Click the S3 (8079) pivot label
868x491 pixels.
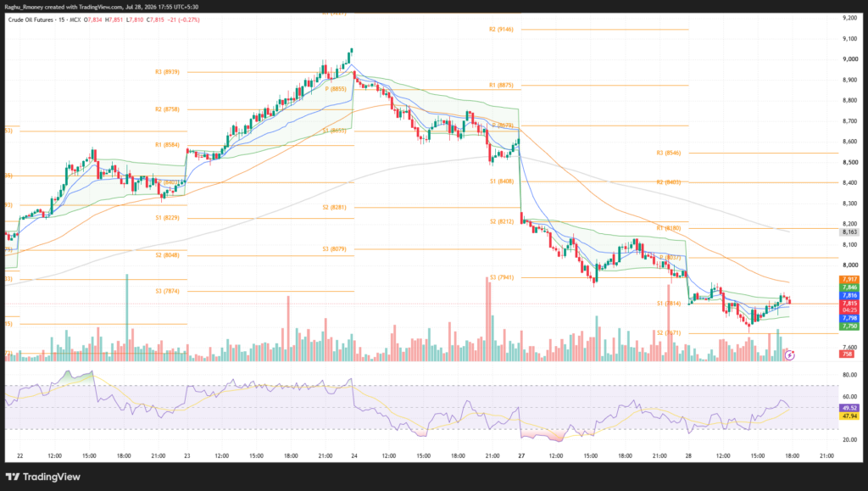point(334,249)
